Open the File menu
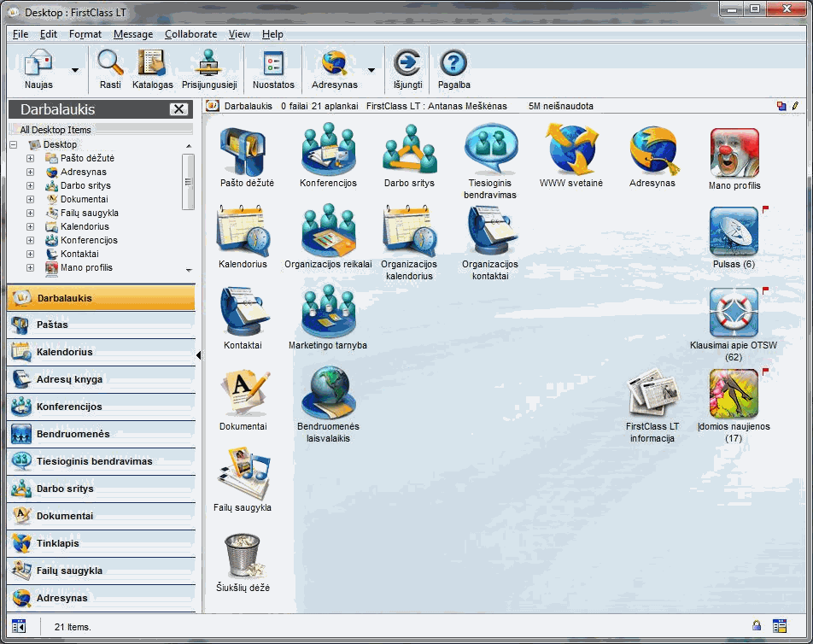The height and width of the screenshot is (644, 813). [x=20, y=34]
